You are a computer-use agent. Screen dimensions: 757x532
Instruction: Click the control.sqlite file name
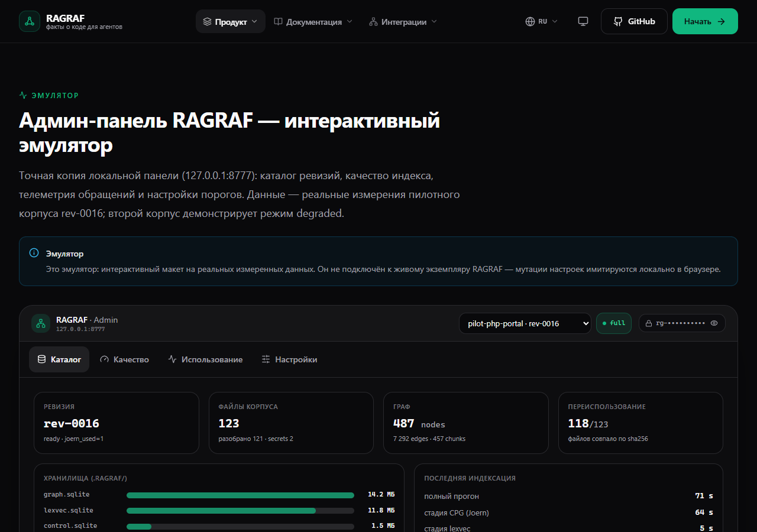pos(70,525)
